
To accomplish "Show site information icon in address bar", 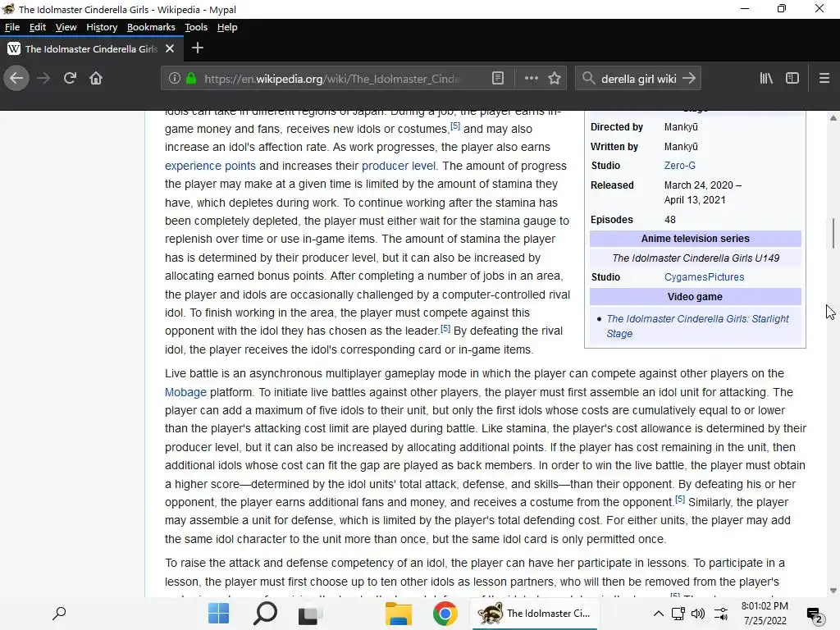I will pyautogui.click(x=175, y=78).
